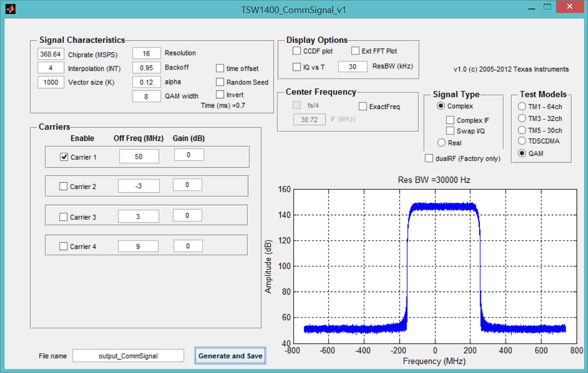Screen dimensions: 588x373
Task: Minimize the TSW1400_CommSignal_v1 window
Action: coord(531,8)
